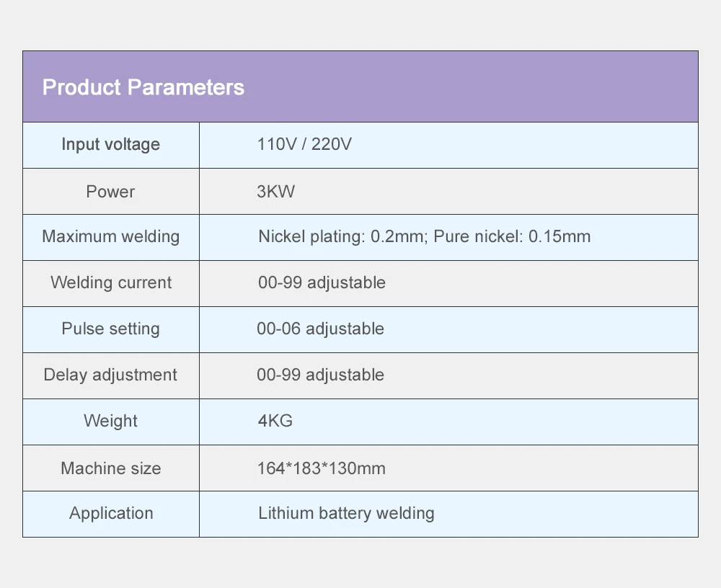Click the 00-06 adjustable value
The width and height of the screenshot is (721, 588).
320,329
